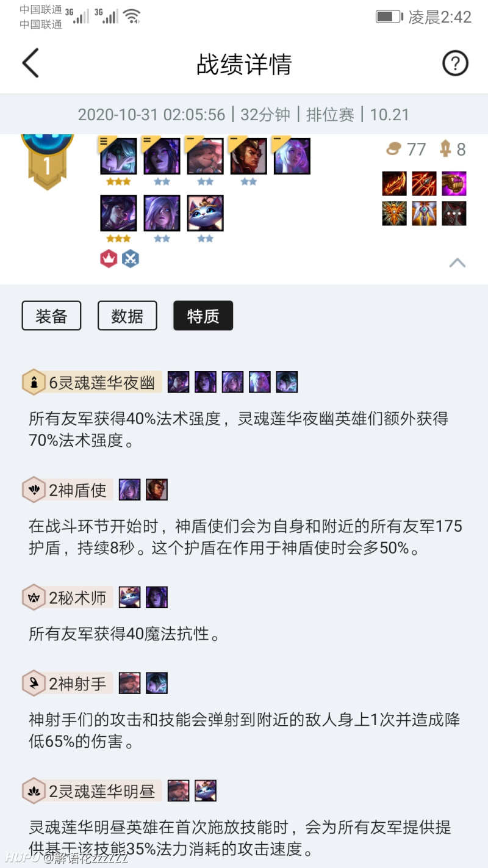488x868 pixels.
Task: Tap the 2秘术师 trait hexagon icon
Action: click(34, 598)
